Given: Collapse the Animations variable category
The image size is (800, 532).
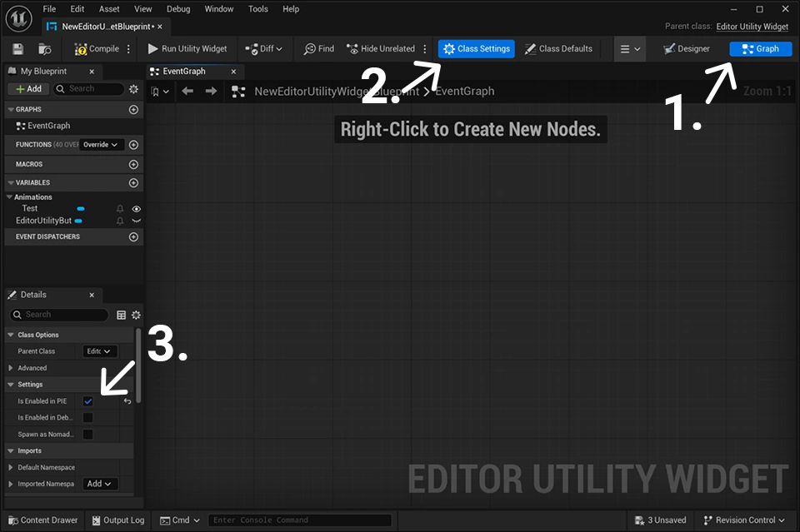Looking at the screenshot, I should pos(9,197).
